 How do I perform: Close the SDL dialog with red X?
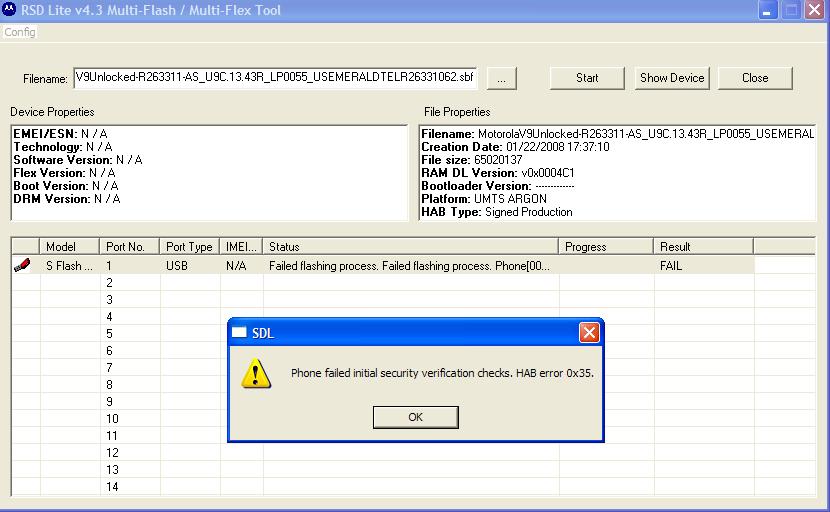tap(589, 333)
